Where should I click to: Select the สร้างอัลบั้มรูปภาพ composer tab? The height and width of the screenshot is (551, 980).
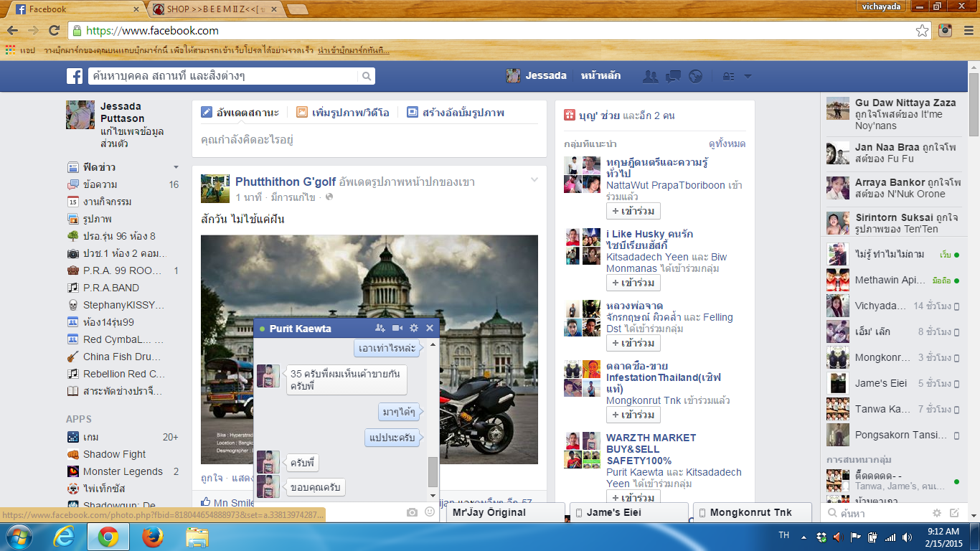pos(455,113)
